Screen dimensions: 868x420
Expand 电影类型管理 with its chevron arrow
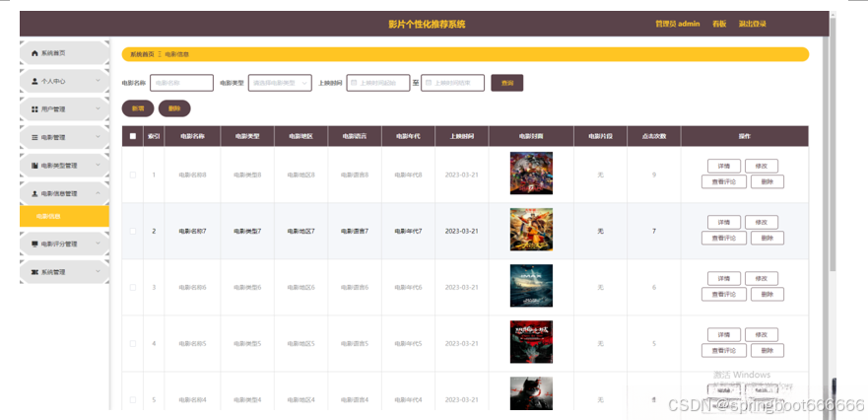tap(98, 165)
